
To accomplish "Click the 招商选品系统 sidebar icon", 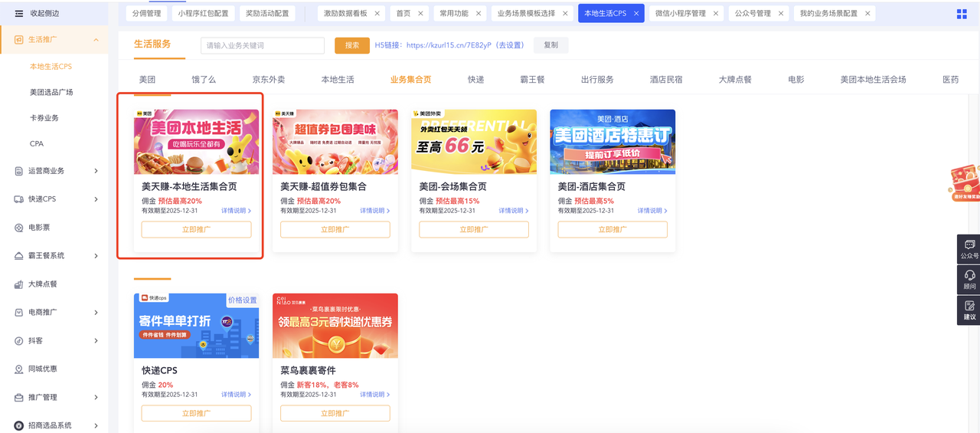I will click(x=19, y=425).
